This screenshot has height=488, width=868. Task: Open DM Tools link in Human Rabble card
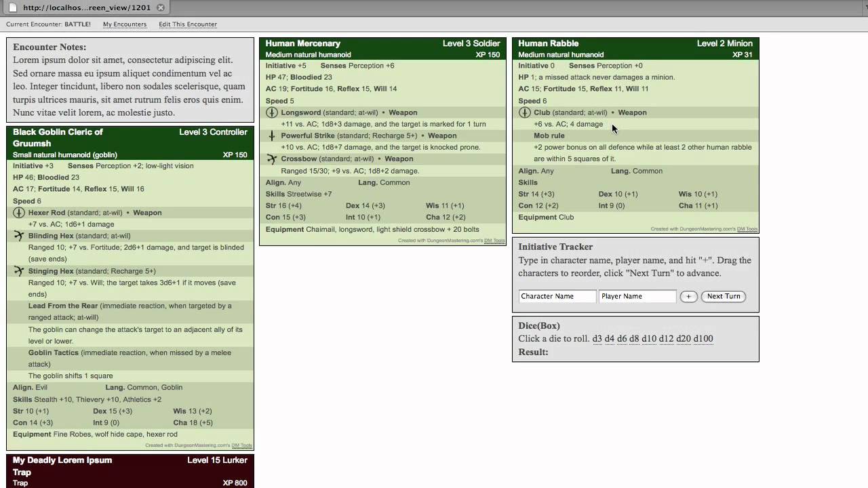(747, 229)
